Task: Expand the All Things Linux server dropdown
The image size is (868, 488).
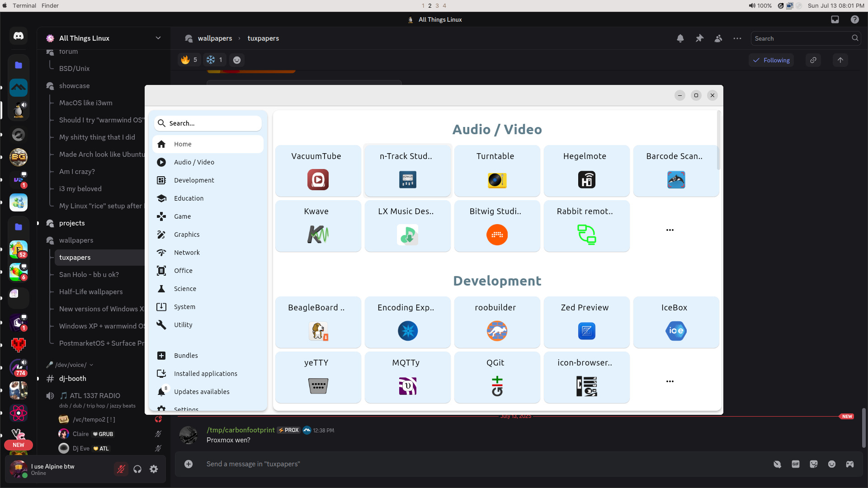Action: (x=158, y=38)
